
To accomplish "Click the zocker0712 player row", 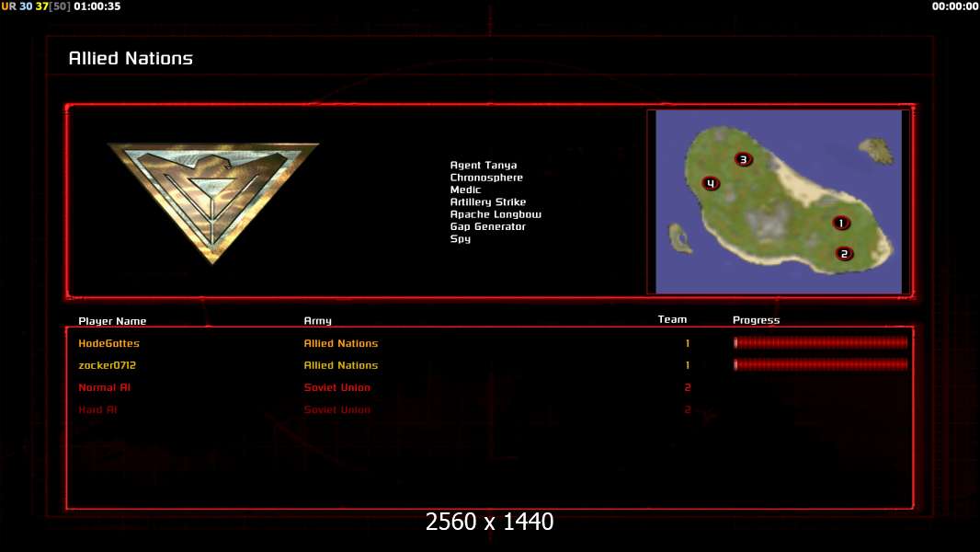I will (x=490, y=365).
